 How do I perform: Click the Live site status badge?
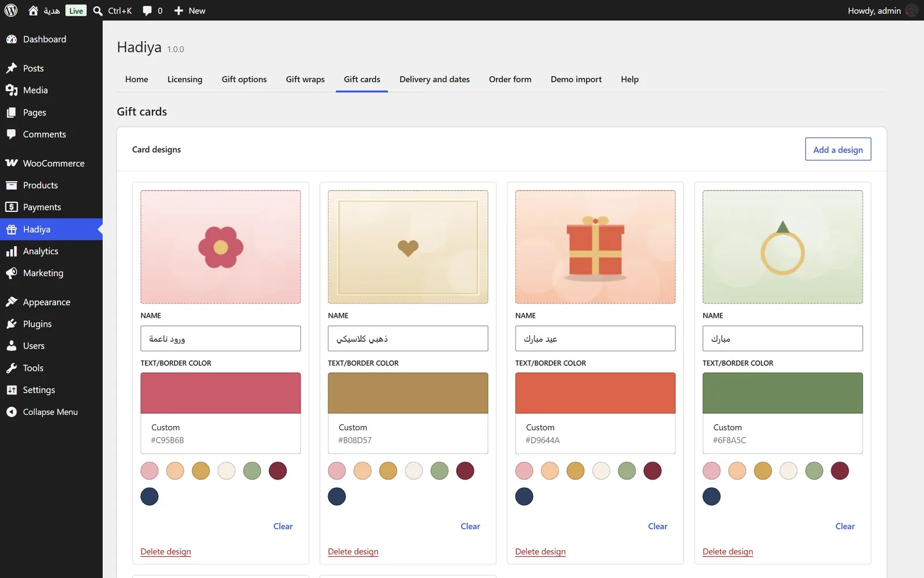(76, 10)
